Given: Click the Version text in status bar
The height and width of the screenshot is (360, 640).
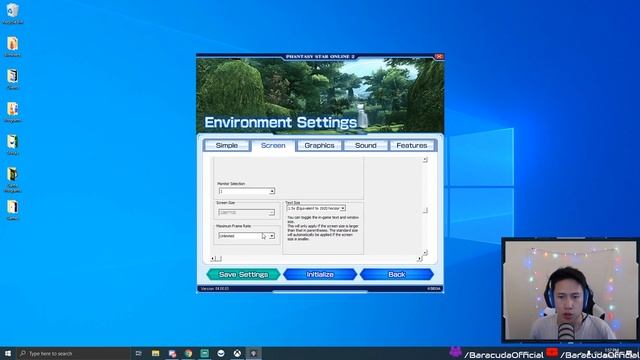Looking at the screenshot, I should click(215, 289).
